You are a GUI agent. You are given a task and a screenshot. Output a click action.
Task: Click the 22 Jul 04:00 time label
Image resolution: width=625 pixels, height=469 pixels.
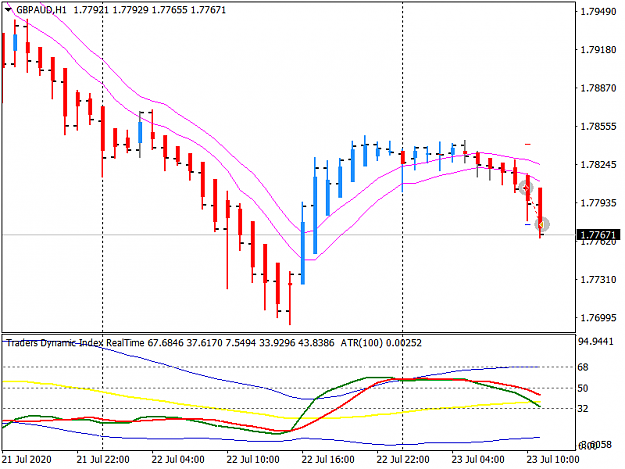pos(178,459)
